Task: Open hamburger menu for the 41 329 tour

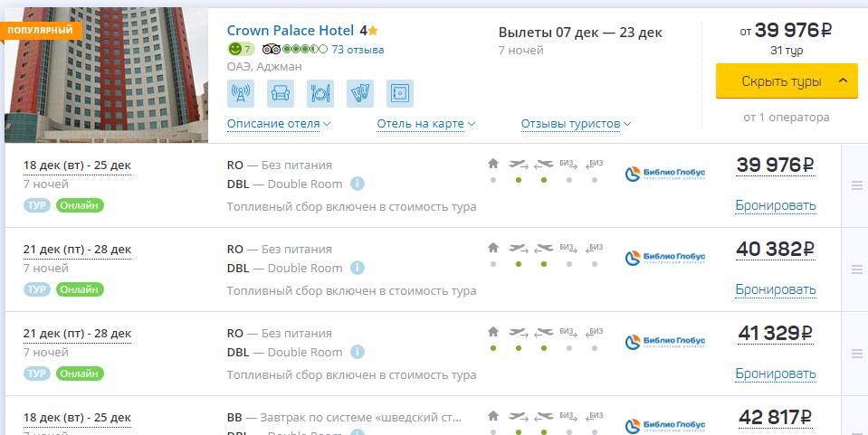Action: coord(857,354)
